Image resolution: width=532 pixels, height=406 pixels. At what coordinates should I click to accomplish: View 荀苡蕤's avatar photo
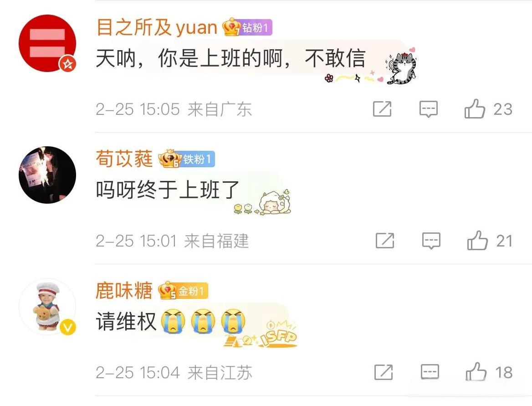pos(47,175)
